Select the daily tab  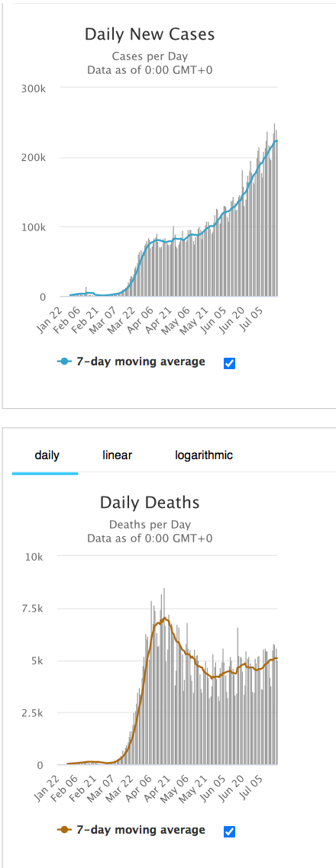[47, 455]
